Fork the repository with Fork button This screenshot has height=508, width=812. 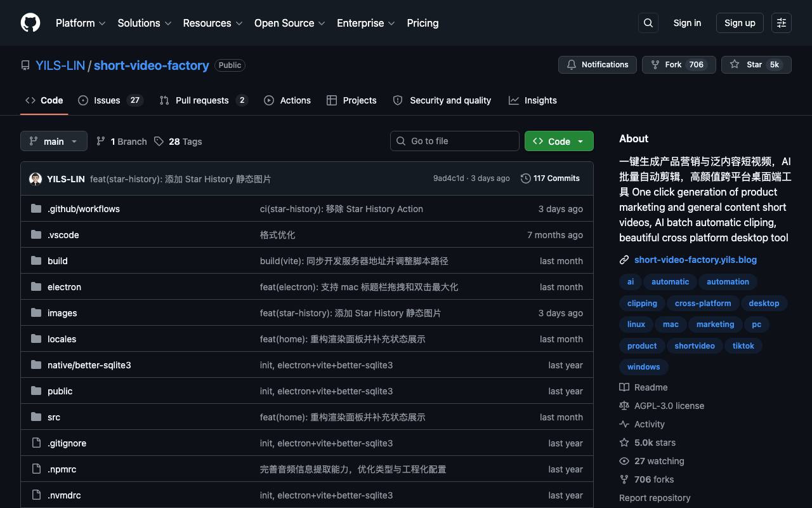click(679, 65)
